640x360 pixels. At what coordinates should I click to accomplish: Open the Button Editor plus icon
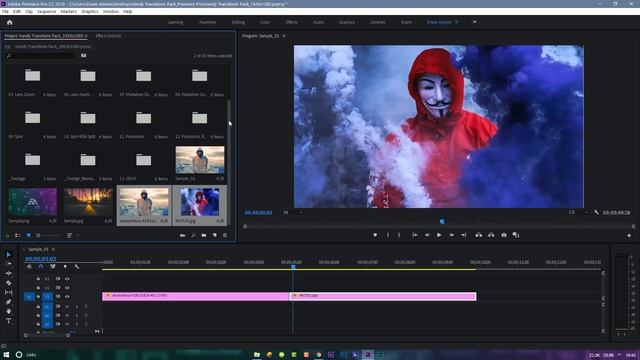(629, 236)
